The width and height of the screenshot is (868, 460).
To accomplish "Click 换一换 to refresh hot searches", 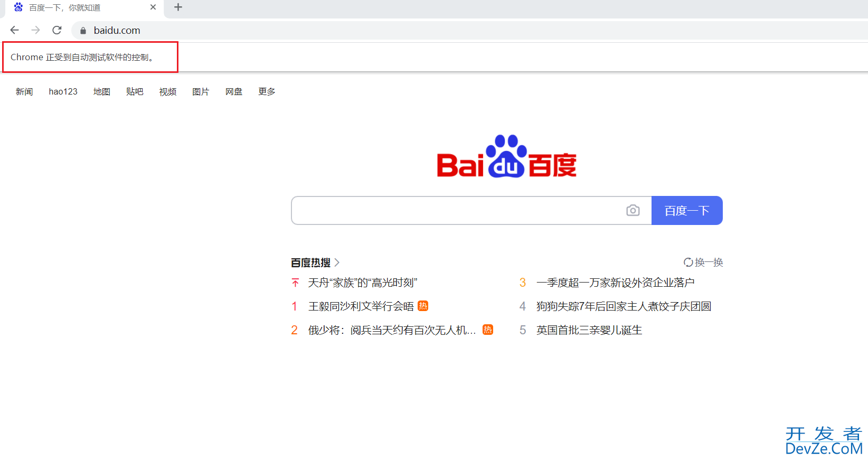I will tap(709, 262).
